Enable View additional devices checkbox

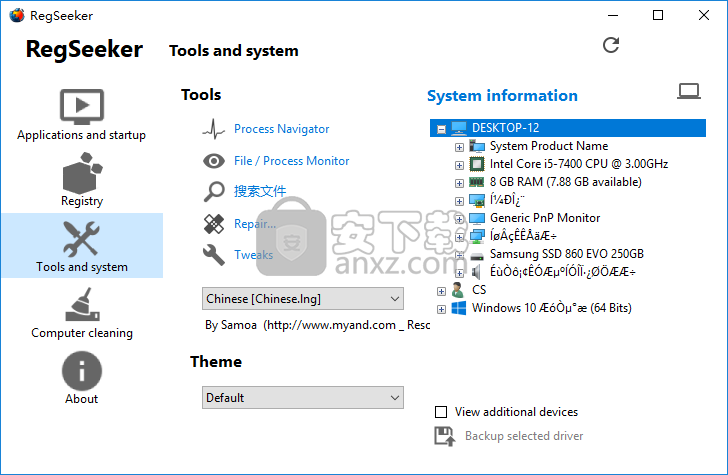click(x=441, y=412)
